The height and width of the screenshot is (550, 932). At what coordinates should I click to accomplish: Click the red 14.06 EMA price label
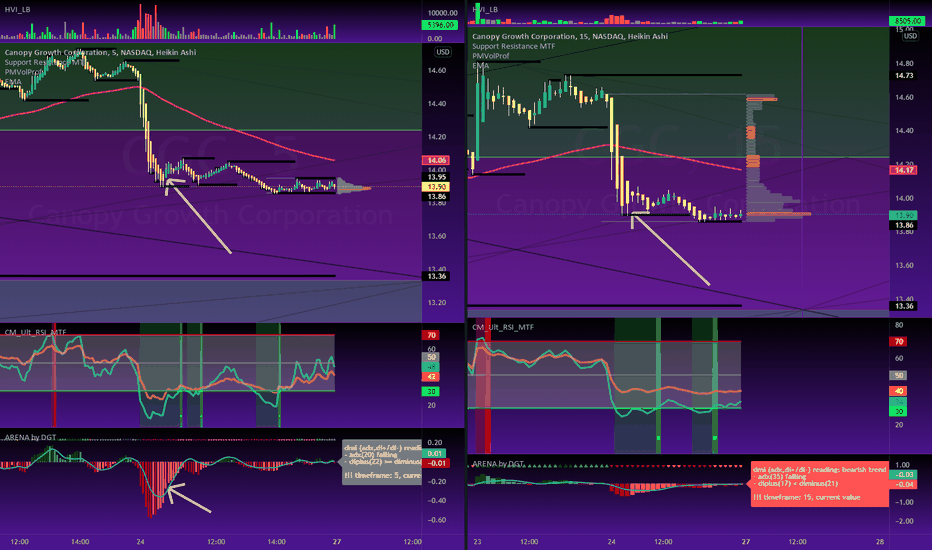tap(437, 161)
